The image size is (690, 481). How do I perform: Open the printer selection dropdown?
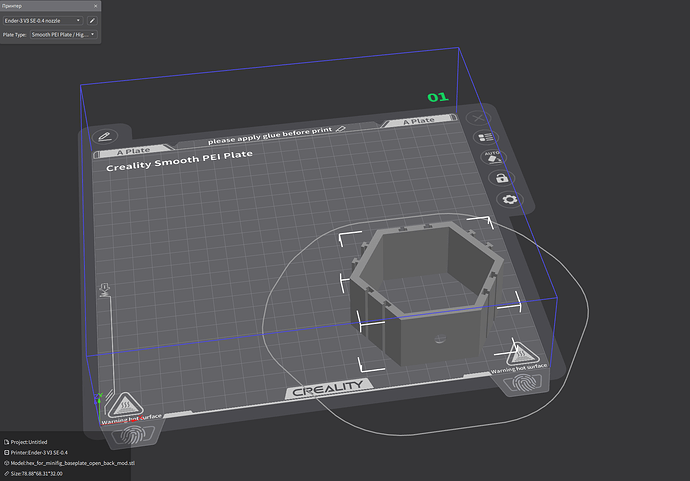(43, 21)
